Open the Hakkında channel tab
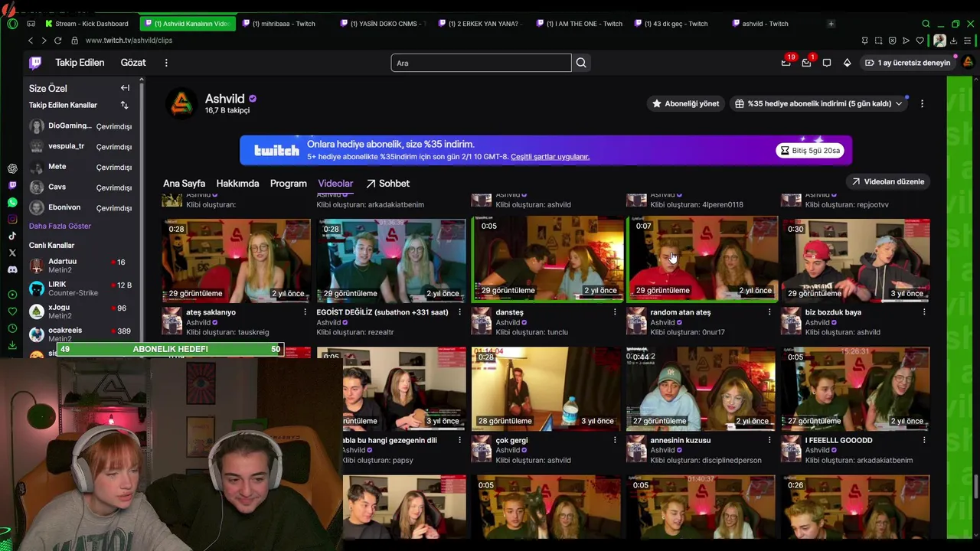Viewport: 980px width, 551px height. point(237,184)
